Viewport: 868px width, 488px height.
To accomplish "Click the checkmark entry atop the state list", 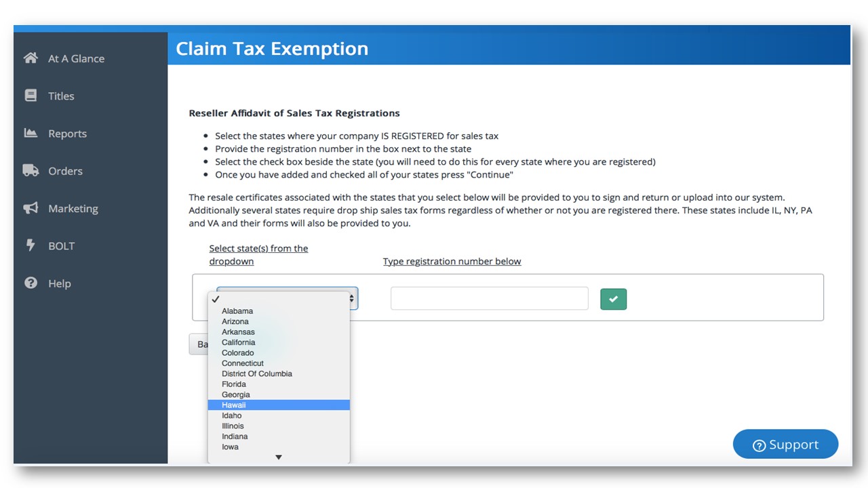I will 216,299.
